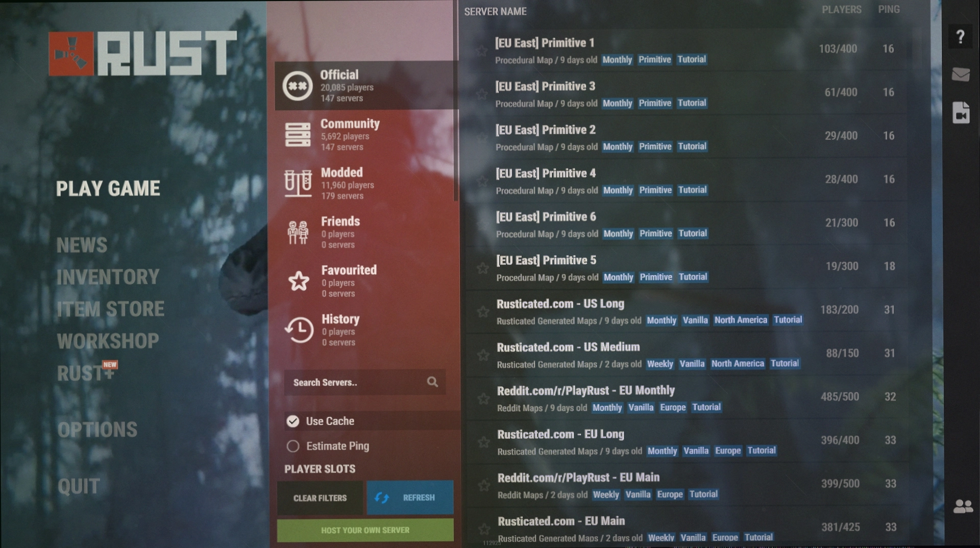Star the Rusticated.com - EU Long server
Image resolution: width=980 pixels, height=548 pixels.
(x=483, y=442)
